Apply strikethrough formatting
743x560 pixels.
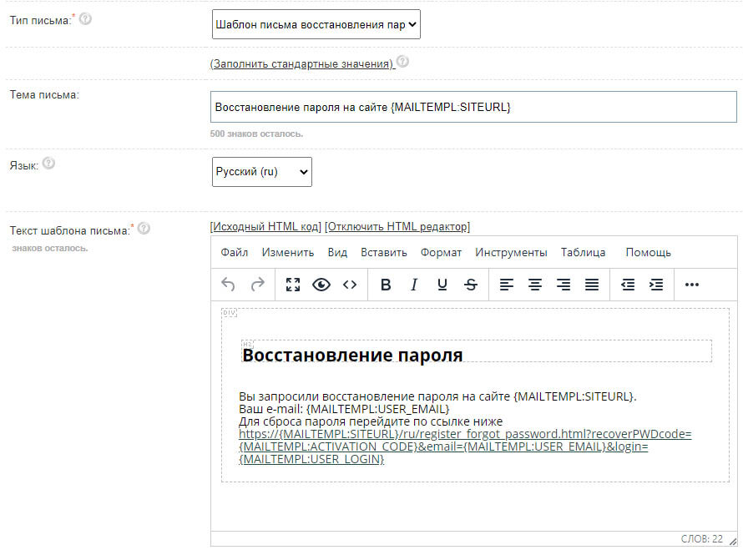[471, 285]
